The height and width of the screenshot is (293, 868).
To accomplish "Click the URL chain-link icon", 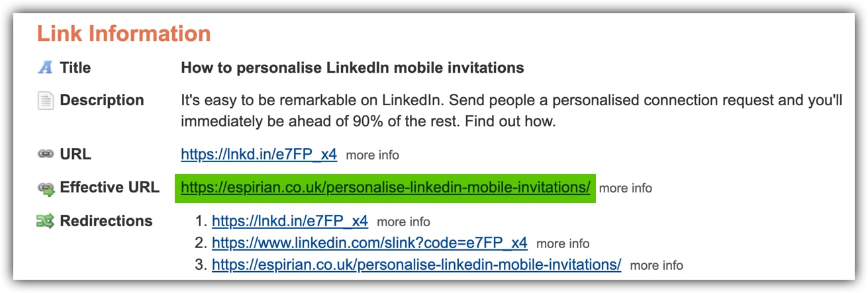I will click(x=44, y=154).
